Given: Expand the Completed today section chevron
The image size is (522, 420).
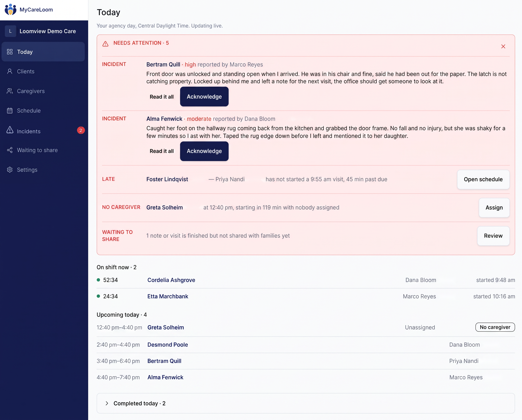Looking at the screenshot, I should point(106,403).
